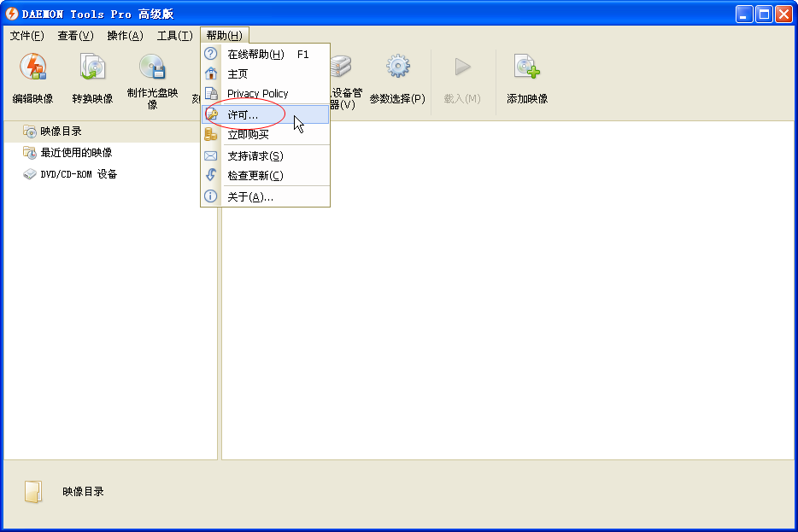Image resolution: width=798 pixels, height=532 pixels.
Task: Open the 查看 (View) menu
Action: 75,36
